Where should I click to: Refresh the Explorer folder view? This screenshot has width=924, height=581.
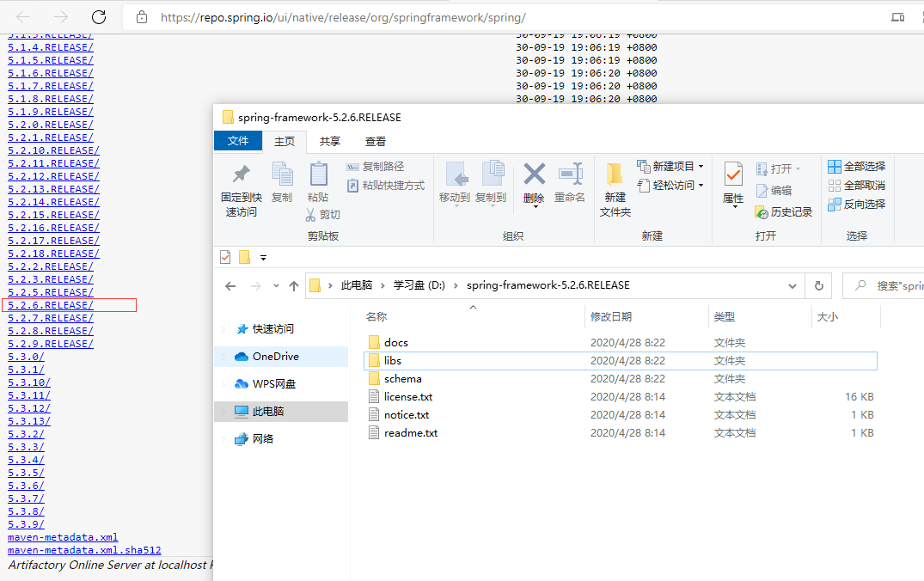pyautogui.click(x=818, y=286)
